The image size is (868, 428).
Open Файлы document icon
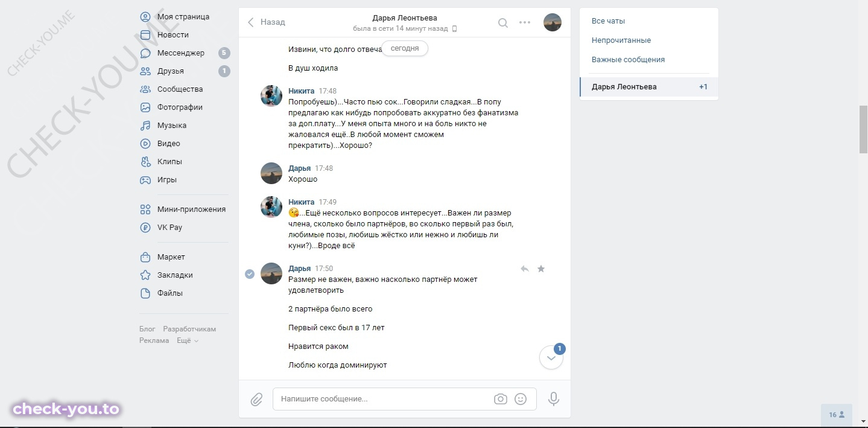pos(145,293)
